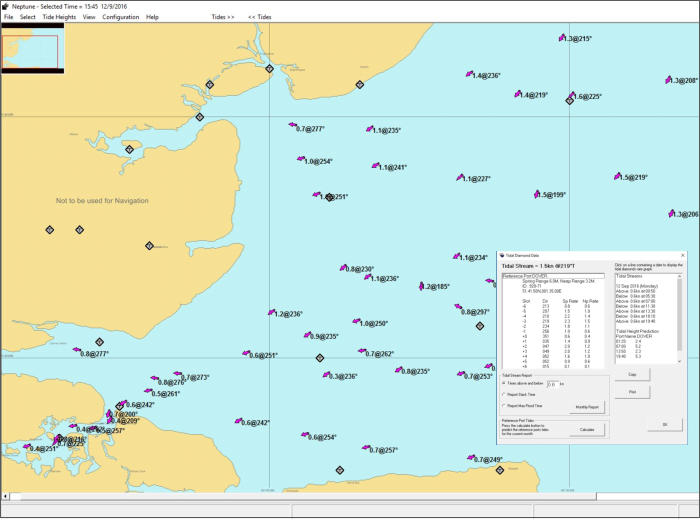Step back using the << Tides control
The width and height of the screenshot is (700, 520).
point(259,17)
